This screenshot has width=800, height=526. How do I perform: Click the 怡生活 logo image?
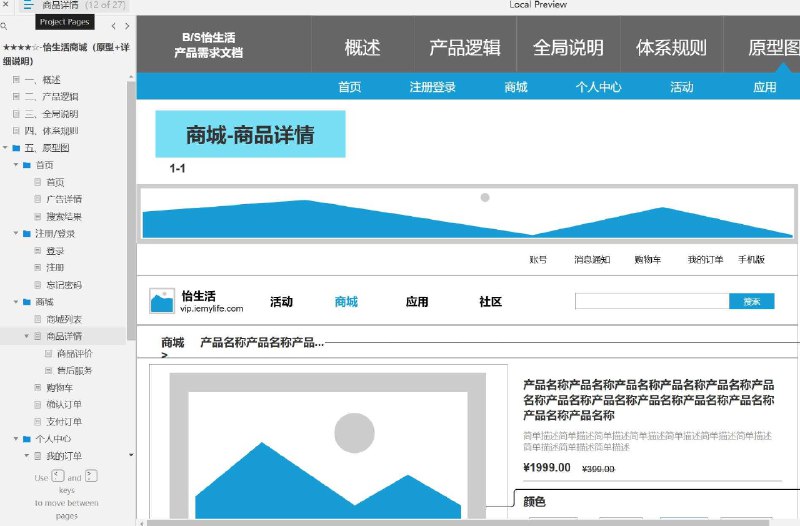click(x=162, y=300)
